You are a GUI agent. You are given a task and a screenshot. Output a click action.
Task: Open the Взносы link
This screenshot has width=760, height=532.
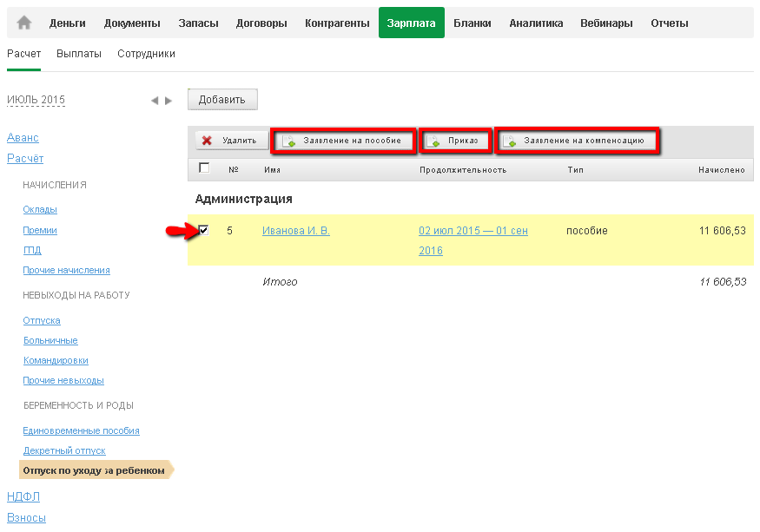(26, 517)
